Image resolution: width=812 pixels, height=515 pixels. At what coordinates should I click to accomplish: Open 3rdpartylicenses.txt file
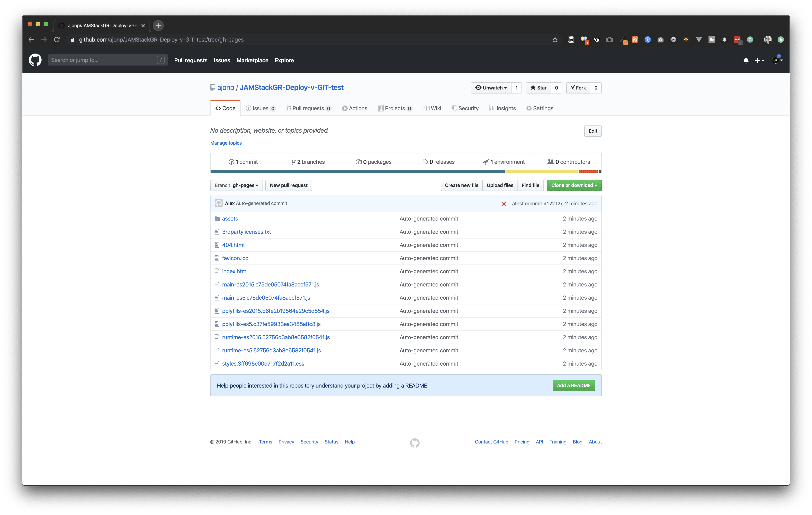pyautogui.click(x=247, y=232)
